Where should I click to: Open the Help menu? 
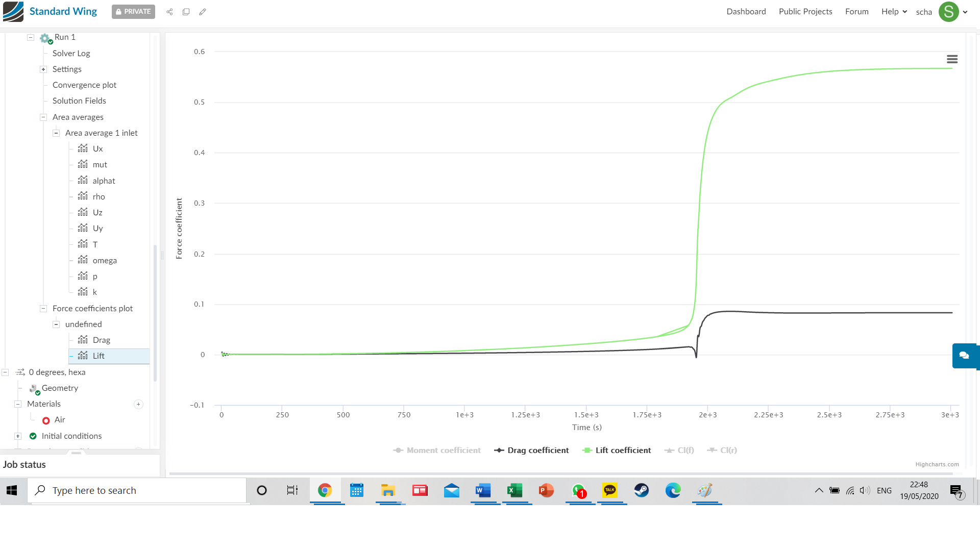(x=894, y=12)
